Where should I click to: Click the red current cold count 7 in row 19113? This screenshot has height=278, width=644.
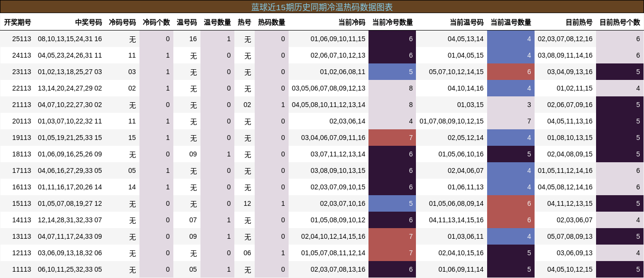point(392,138)
